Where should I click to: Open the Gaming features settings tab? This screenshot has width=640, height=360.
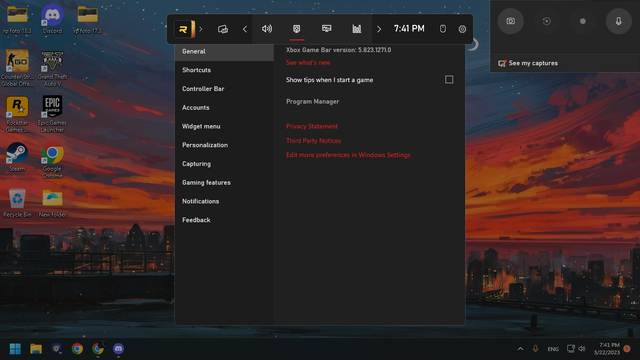point(224,183)
